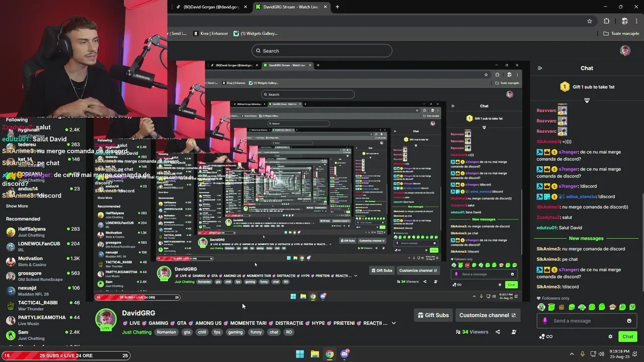The image size is (644, 362).
Task: Open File Explorer from taskbar
Action: pos(315,354)
